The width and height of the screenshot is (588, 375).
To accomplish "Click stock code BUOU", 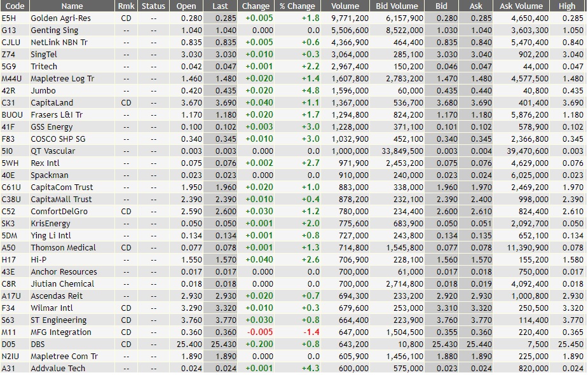I will [12, 115].
